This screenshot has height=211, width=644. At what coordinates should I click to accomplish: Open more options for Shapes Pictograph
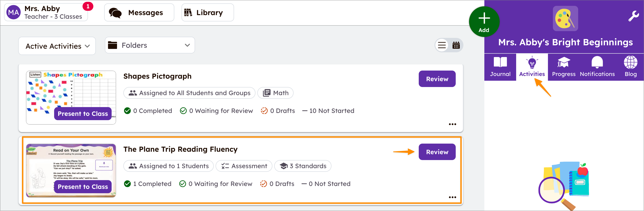click(452, 124)
